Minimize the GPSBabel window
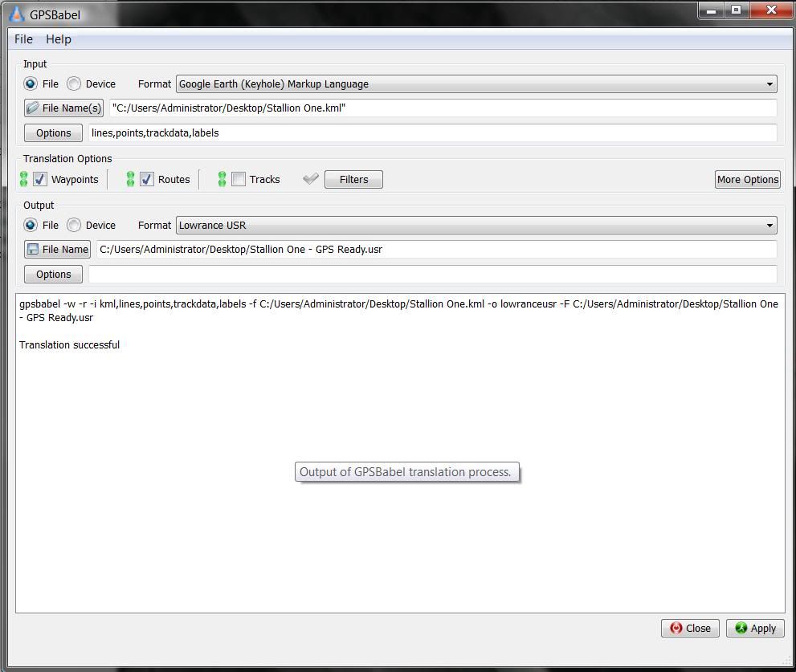Screen dimensions: 796x672 coord(711,10)
